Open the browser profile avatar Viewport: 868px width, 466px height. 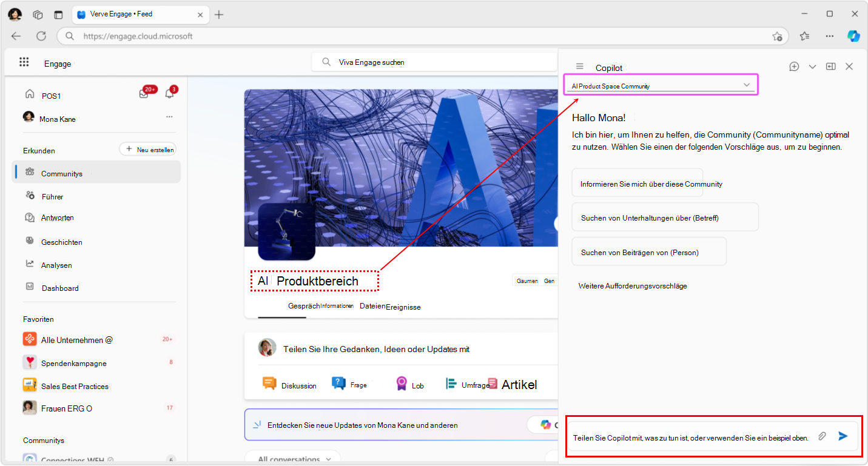15,15
